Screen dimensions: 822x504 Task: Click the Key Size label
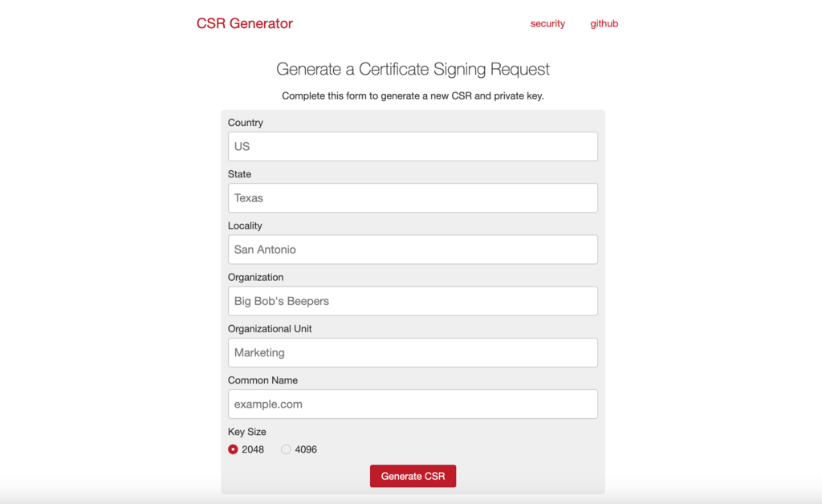point(246,431)
